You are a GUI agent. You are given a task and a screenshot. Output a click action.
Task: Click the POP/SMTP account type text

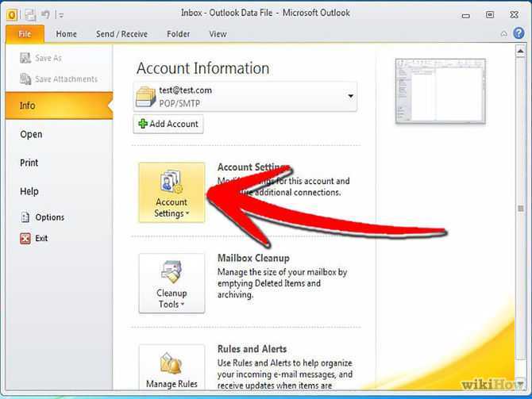[179, 103]
